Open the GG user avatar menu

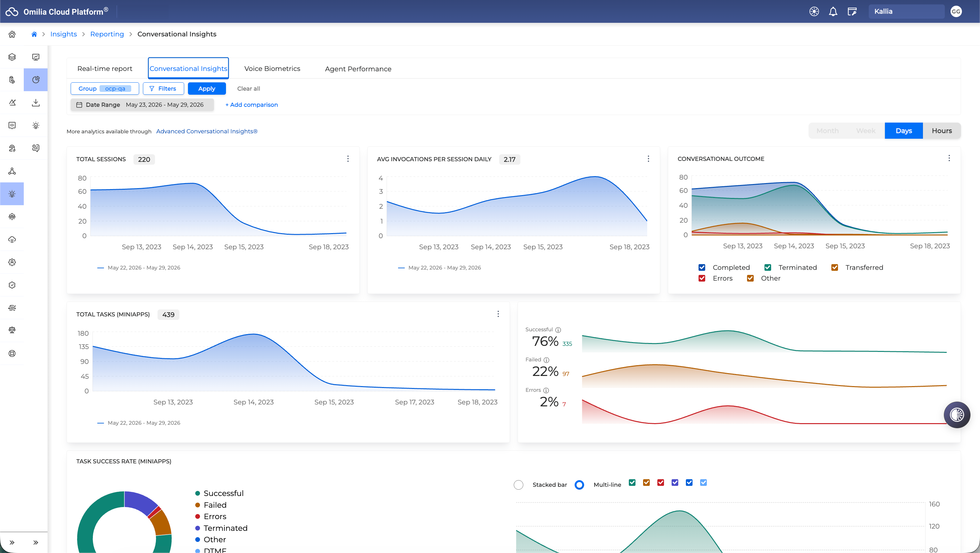point(956,11)
